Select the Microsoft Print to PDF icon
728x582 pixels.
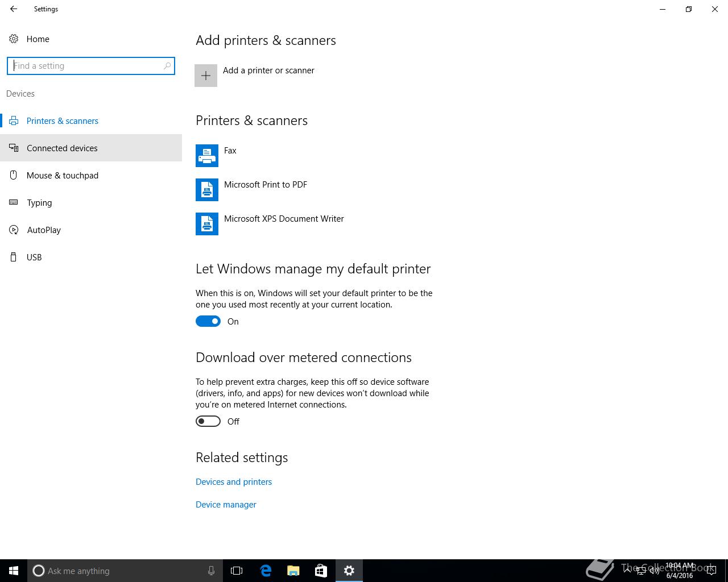(207, 190)
